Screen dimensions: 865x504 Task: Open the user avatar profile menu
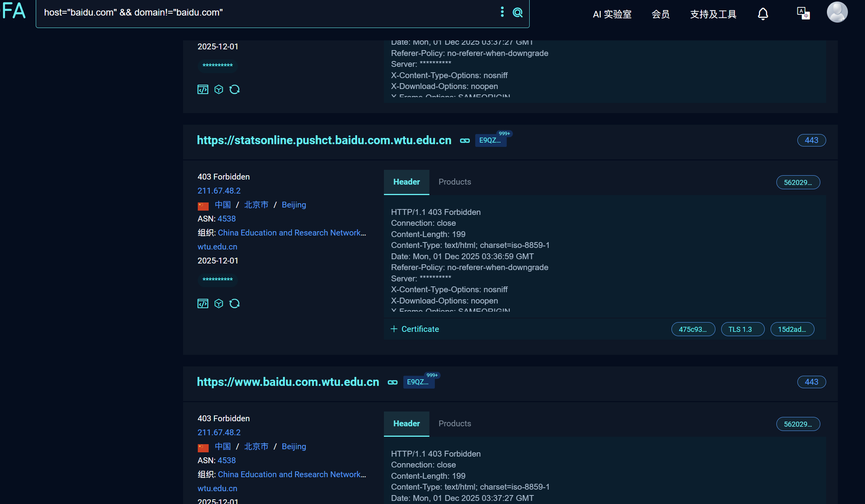[837, 12]
